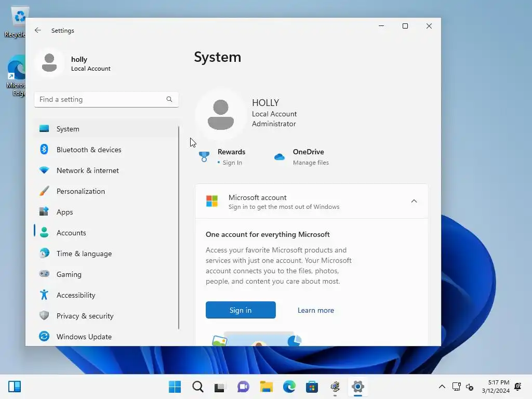
Task: Click the blue Sign in button
Action: [x=241, y=310]
